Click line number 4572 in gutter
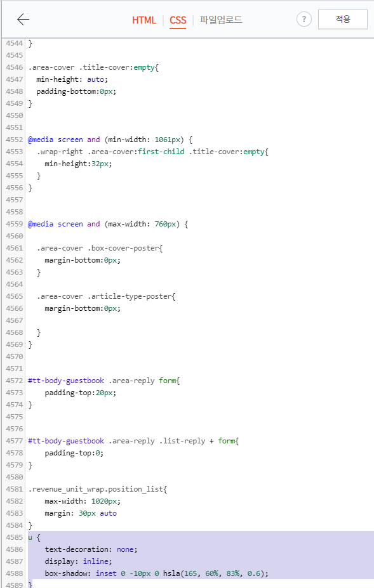Image resolution: width=374 pixels, height=588 pixels. (x=14, y=381)
